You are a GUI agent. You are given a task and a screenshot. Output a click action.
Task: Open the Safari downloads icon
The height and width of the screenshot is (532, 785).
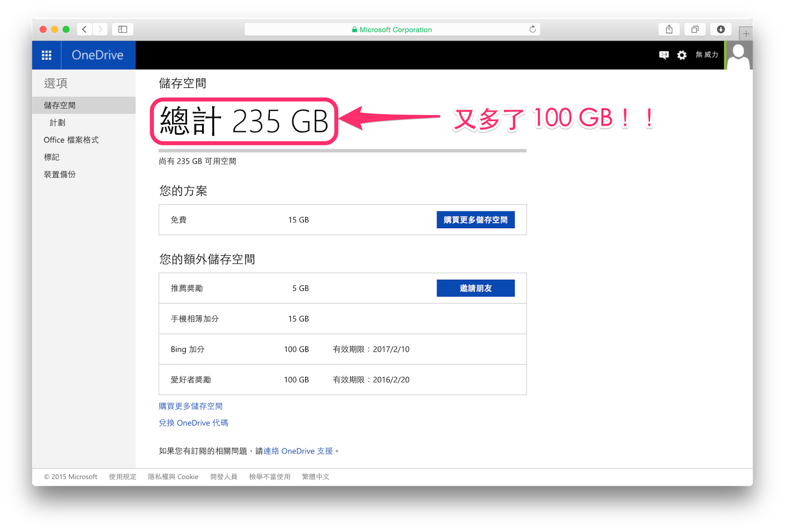tap(721, 29)
